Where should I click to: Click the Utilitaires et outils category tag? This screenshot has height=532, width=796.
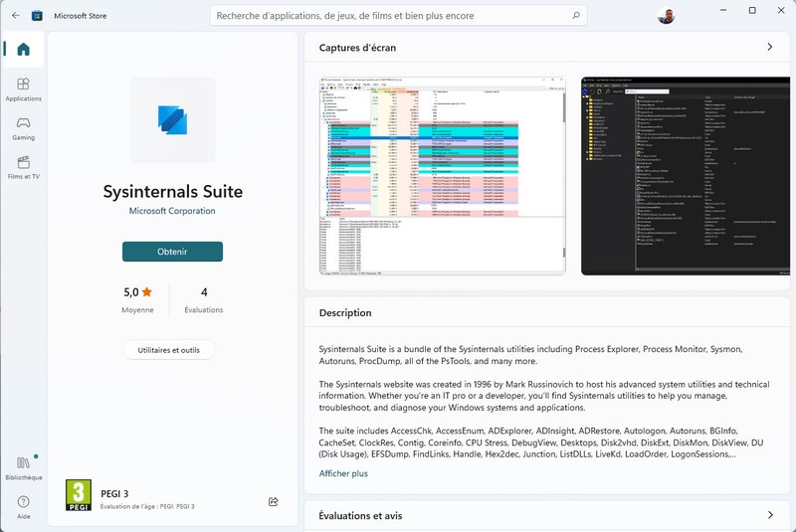[x=169, y=350]
